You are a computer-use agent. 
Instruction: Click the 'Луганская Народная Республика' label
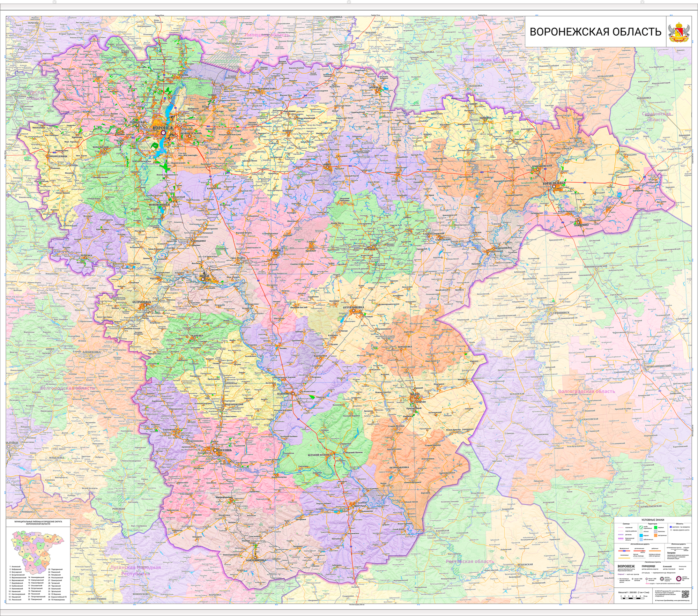coord(135,570)
